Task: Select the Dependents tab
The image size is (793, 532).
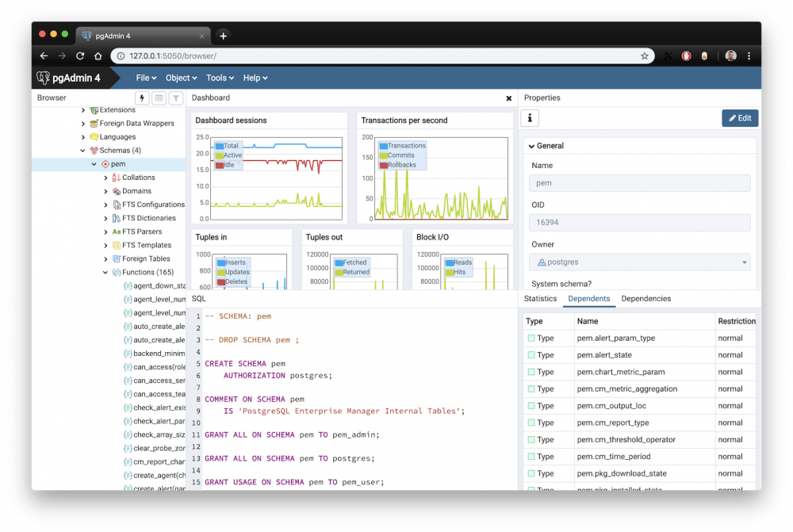Action: [x=588, y=299]
